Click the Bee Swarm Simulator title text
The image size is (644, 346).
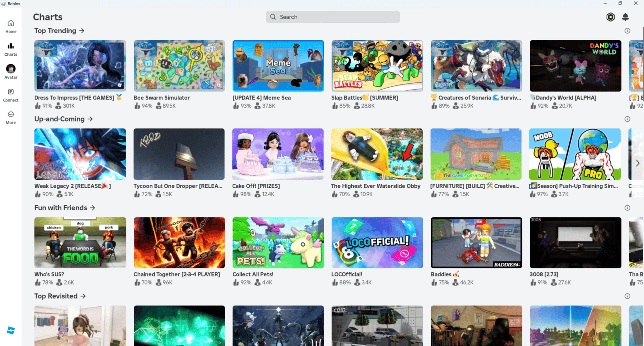[161, 98]
